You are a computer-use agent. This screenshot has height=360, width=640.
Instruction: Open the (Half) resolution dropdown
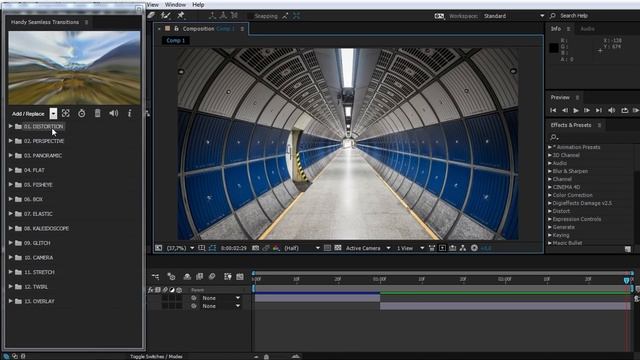coord(302,248)
